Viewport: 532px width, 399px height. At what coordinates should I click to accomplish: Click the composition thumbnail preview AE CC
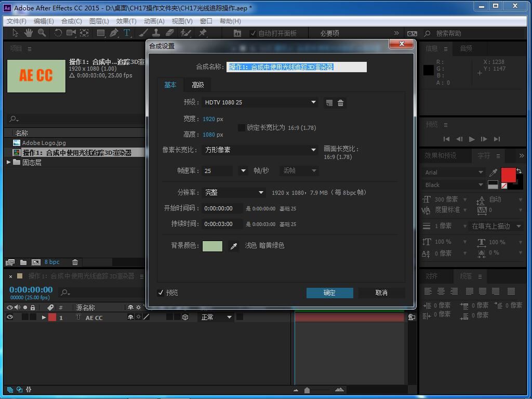(x=36, y=76)
